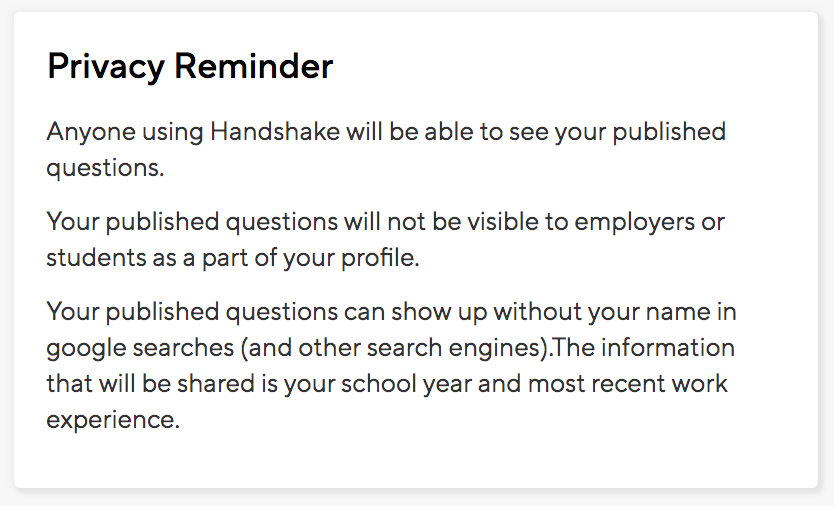Click the word Privacy in the heading
This screenshot has height=506, width=834.
click(x=106, y=68)
